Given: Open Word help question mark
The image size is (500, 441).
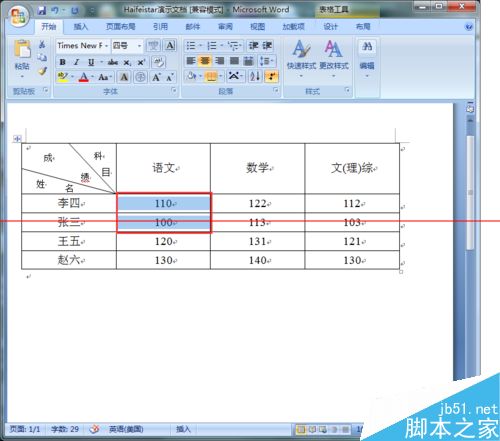Looking at the screenshot, I should (x=469, y=27).
